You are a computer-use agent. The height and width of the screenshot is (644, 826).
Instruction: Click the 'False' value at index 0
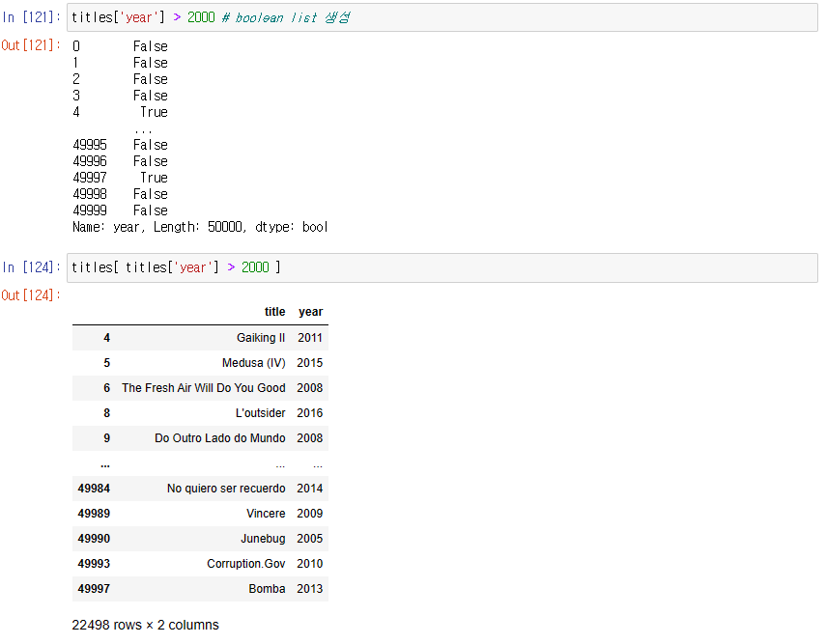150,46
